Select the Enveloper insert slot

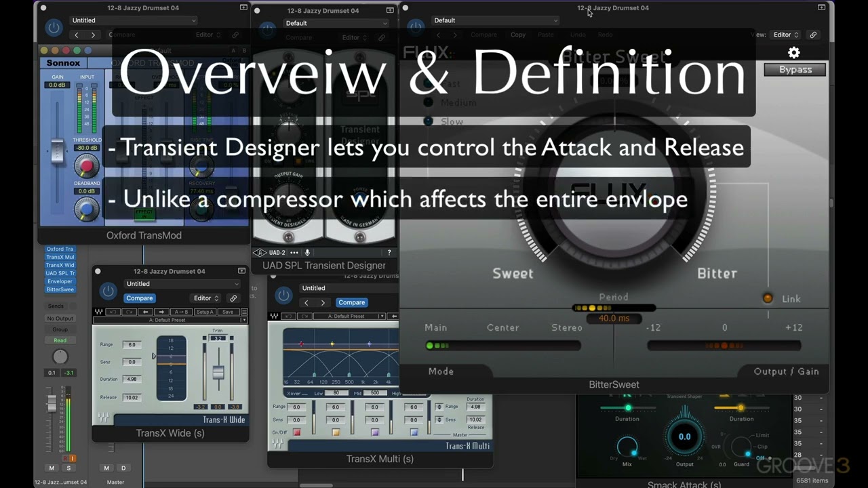(60, 281)
